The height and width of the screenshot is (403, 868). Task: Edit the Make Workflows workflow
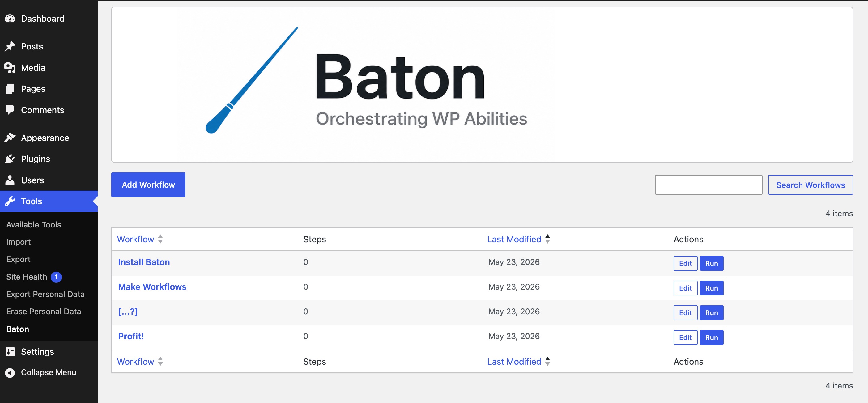[x=685, y=288]
